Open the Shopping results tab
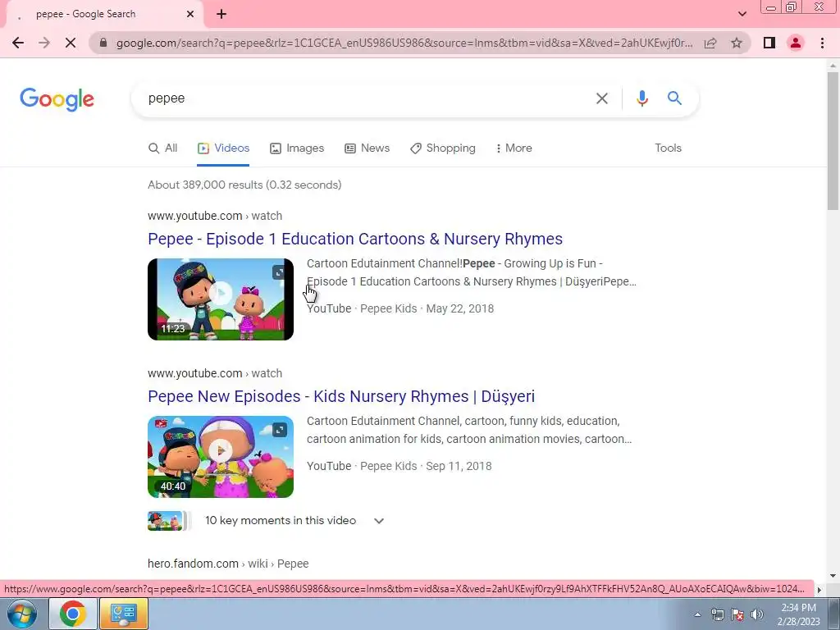 pyautogui.click(x=442, y=148)
